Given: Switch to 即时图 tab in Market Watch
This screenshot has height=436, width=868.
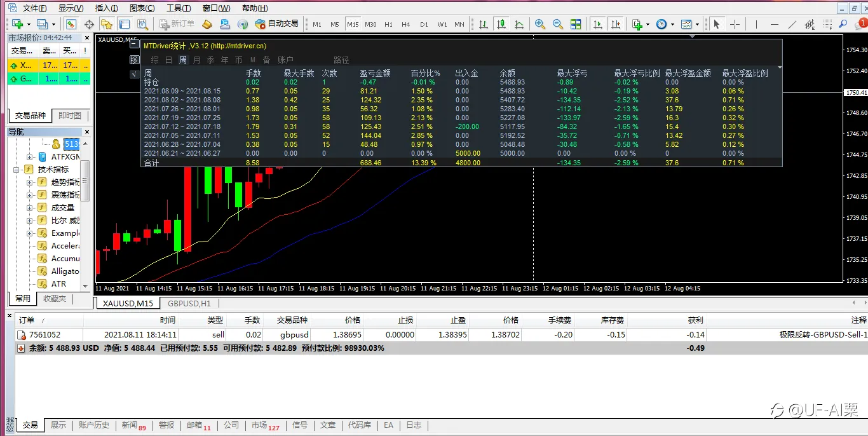Looking at the screenshot, I should point(70,115).
